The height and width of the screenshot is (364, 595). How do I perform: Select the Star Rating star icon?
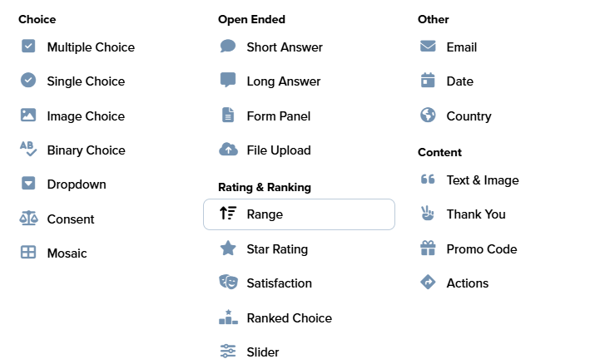(x=228, y=248)
